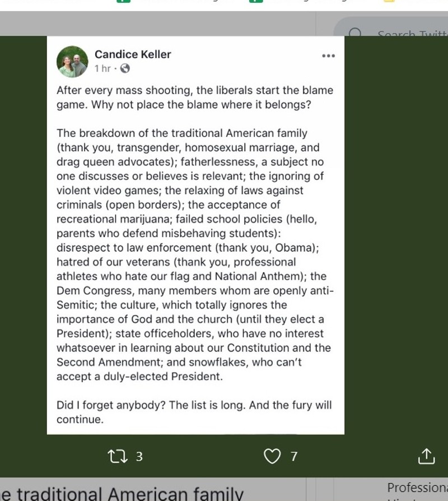Screen dimensions: 448x501
Task: Open the sharing dropdown from the share arrow
Action: click(426, 456)
